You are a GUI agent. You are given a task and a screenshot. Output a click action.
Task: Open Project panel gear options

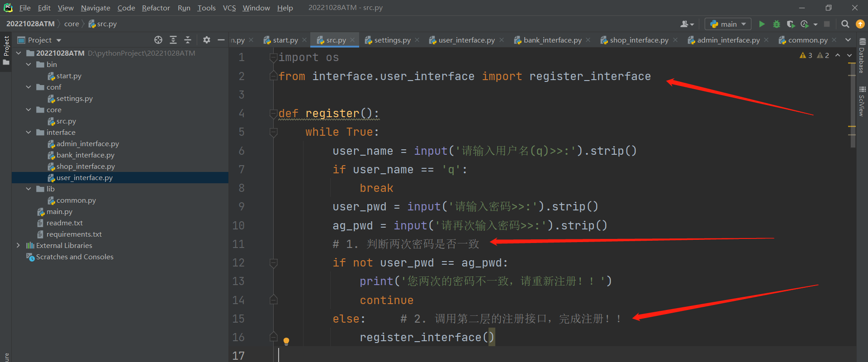coord(207,40)
